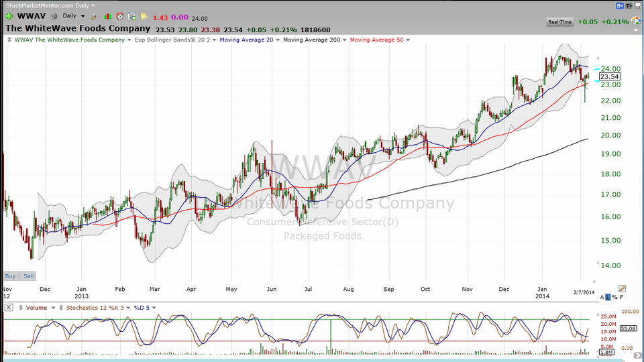Open the StockMarketMentor.com Daily layout menu
This screenshot has height=362, width=644.
click(50, 5)
